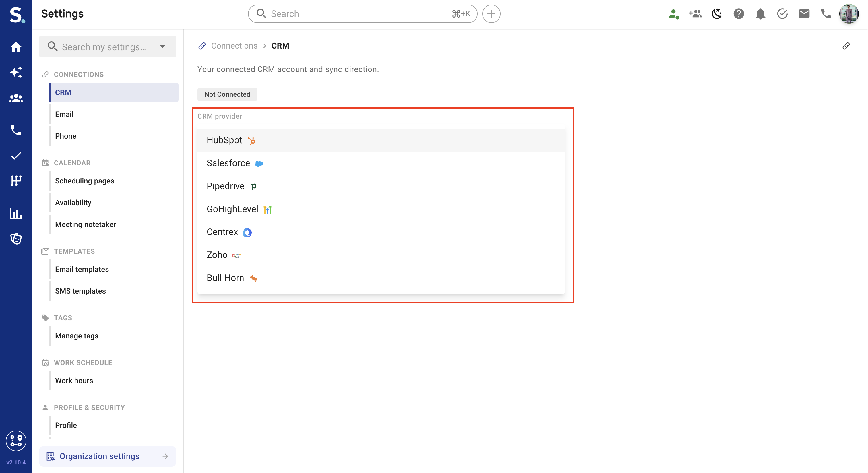Select Zoho as CRM provider
Image resolution: width=868 pixels, height=473 pixels.
click(x=381, y=255)
